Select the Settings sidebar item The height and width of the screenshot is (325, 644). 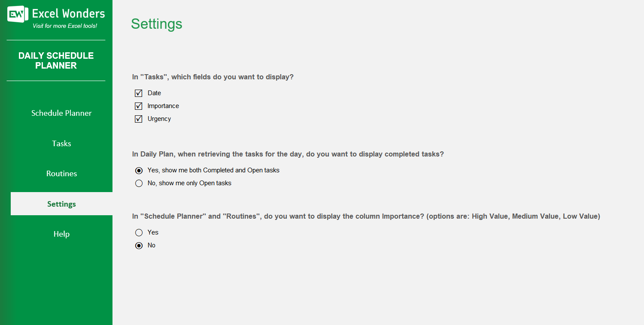61,204
